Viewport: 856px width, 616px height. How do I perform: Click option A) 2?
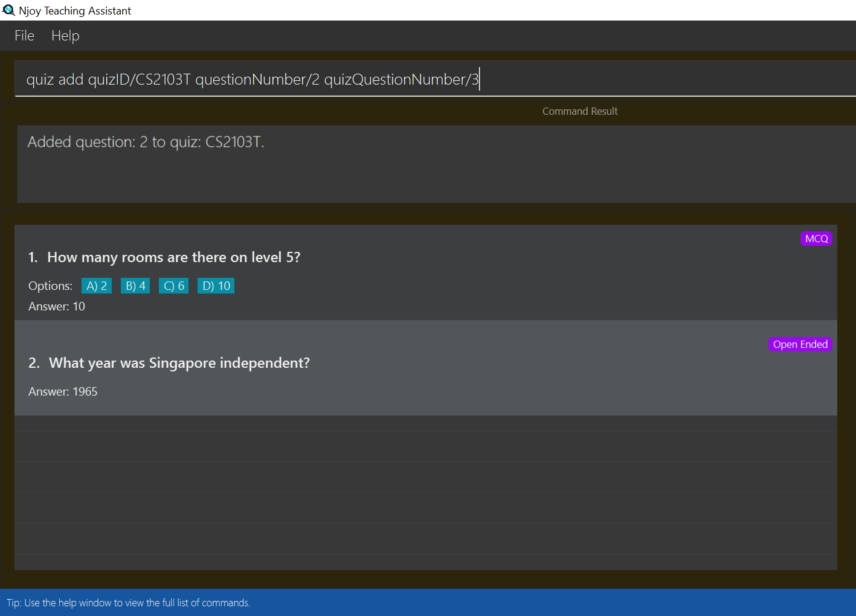click(x=97, y=286)
